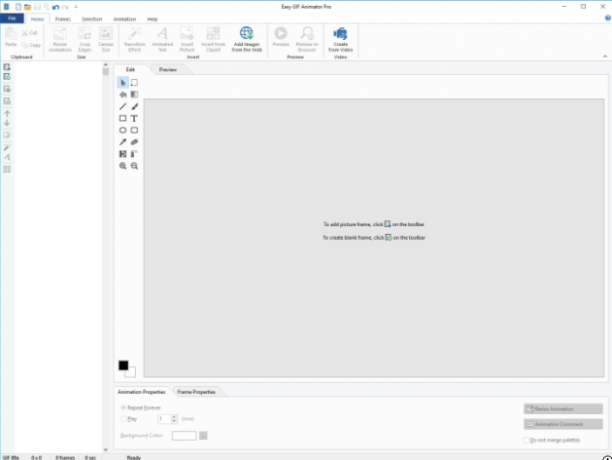612x460 pixels.
Task: Click the Paste button in Clipboard group
Action: click(x=11, y=37)
